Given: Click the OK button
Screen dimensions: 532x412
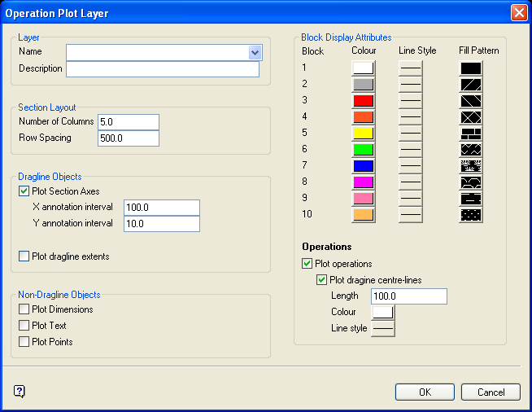Looking at the screenshot, I should click(425, 392).
